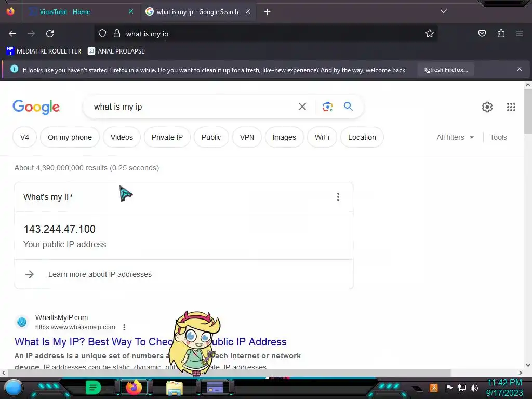Open the Google apps grid
532x399 pixels.
point(511,107)
